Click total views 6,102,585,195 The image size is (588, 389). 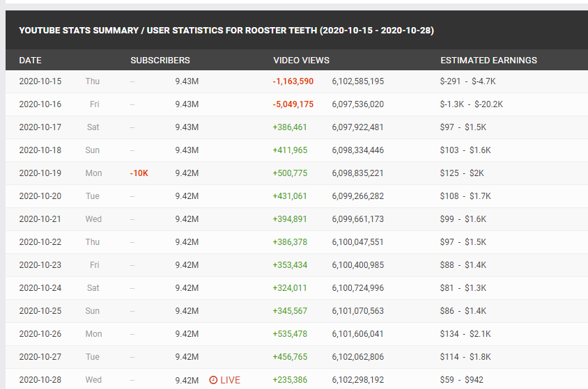coord(358,81)
